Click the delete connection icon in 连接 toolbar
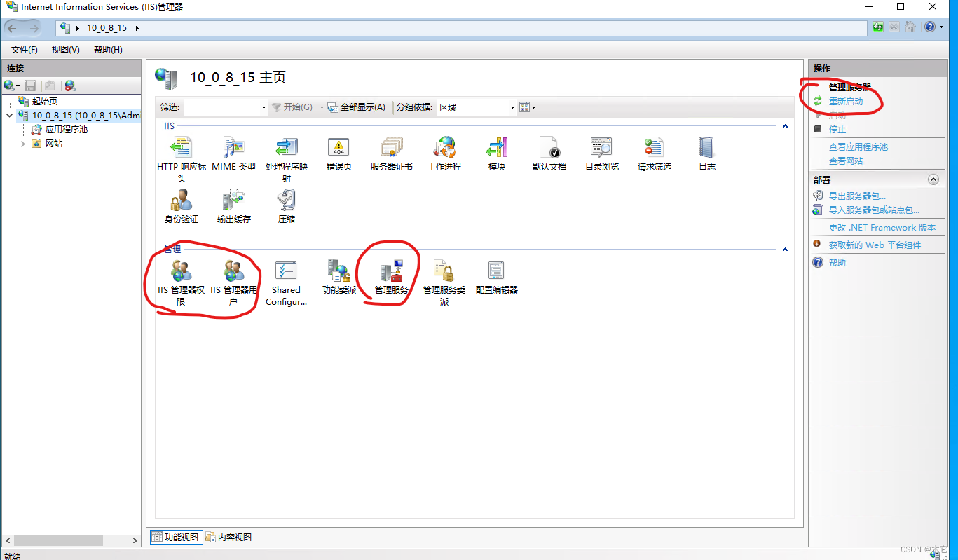The image size is (958, 560). click(69, 86)
